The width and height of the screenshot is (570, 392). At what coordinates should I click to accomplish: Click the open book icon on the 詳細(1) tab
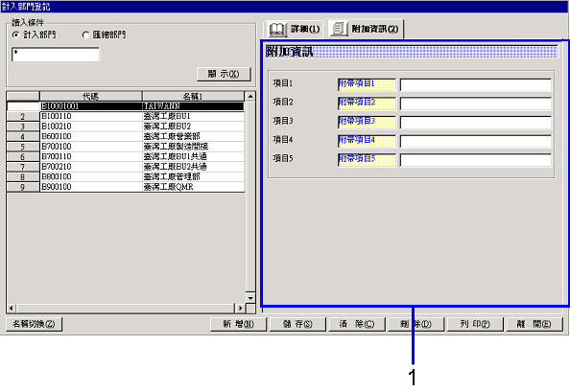pos(277,29)
